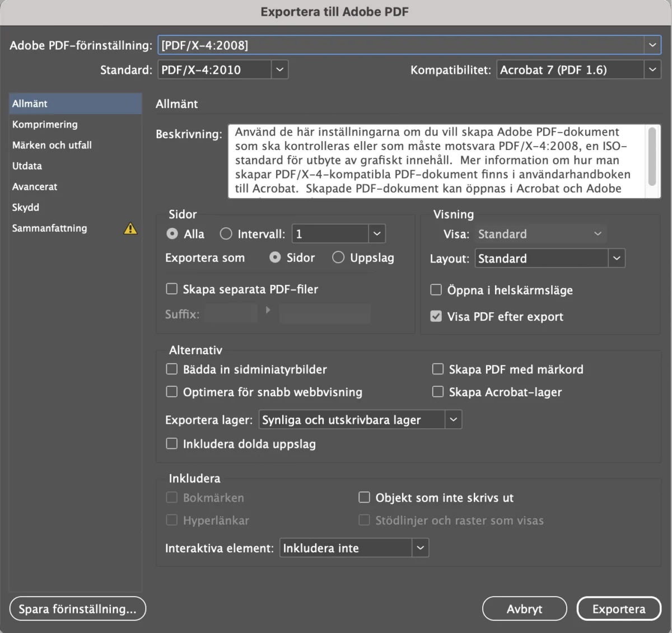Select the Intervall radio button
The width and height of the screenshot is (672, 633).
coord(226,234)
